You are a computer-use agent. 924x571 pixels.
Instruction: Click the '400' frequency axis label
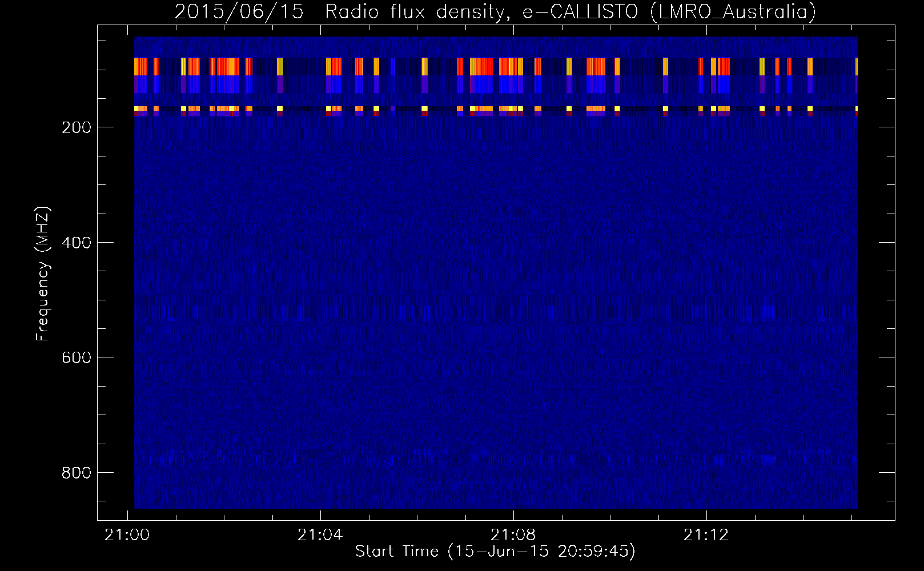point(77,243)
